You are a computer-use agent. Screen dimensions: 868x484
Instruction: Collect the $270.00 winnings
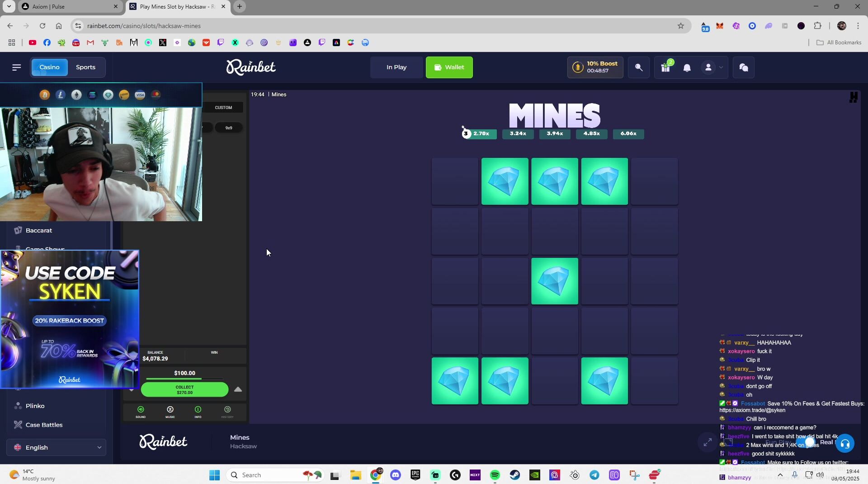point(184,389)
